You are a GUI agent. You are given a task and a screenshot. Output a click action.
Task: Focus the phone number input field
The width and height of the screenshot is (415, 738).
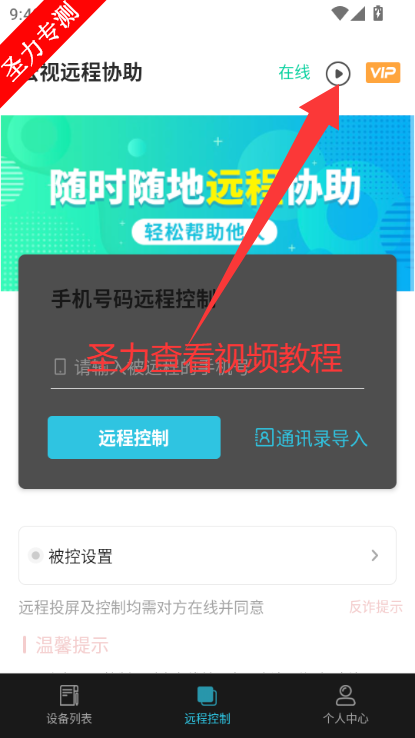coord(208,367)
